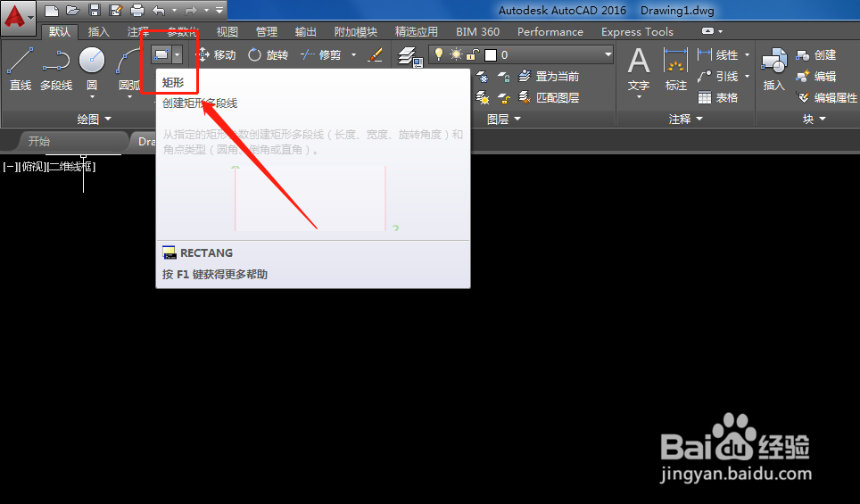Image resolution: width=860 pixels, height=504 pixels.
Task: Switch to the 管理 ribbon tab
Action: [267, 32]
